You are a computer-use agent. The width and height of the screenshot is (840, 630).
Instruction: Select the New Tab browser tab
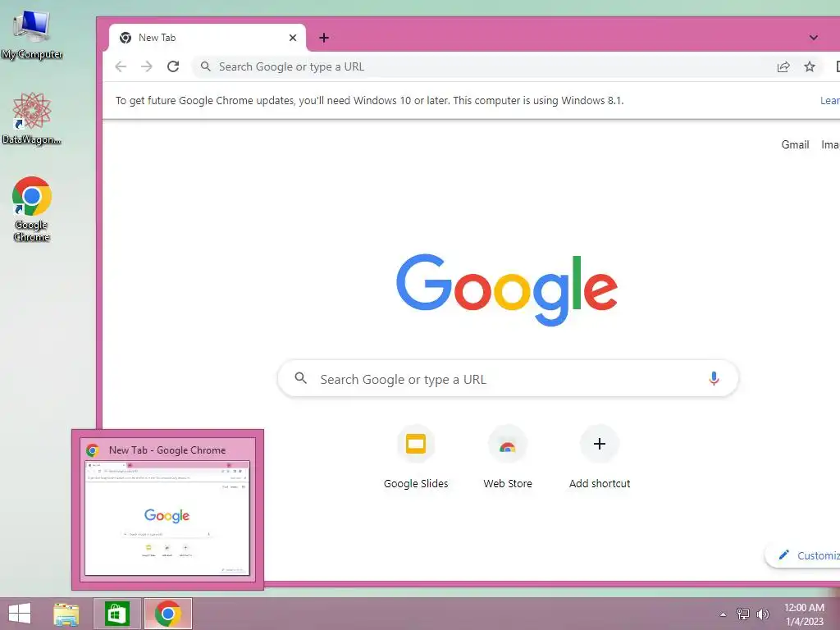[x=208, y=38]
